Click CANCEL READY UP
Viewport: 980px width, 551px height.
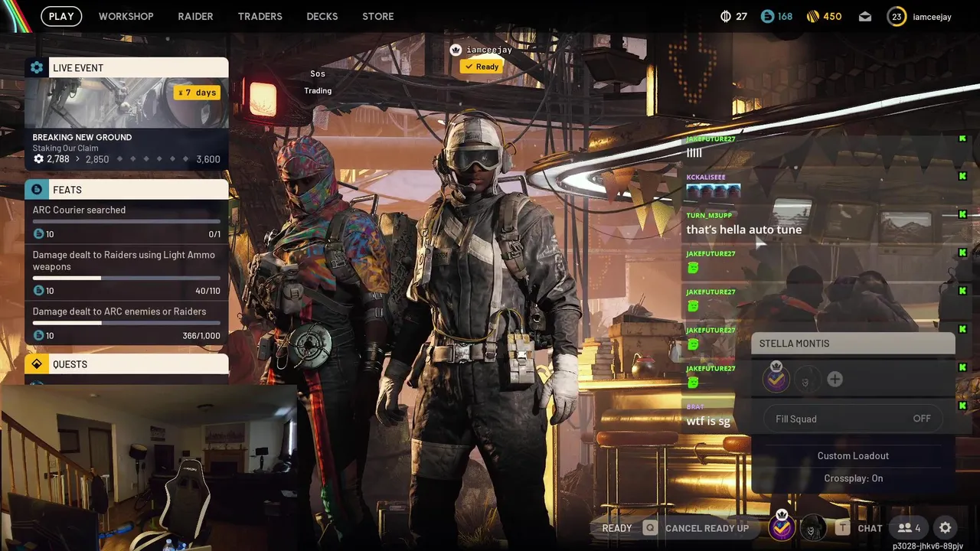click(x=707, y=528)
